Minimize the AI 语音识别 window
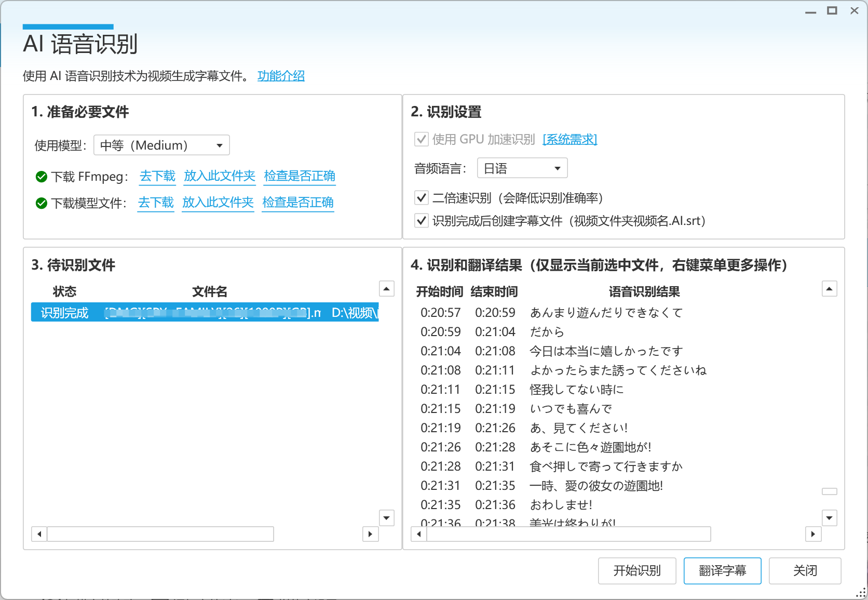868x600 pixels. click(x=811, y=11)
